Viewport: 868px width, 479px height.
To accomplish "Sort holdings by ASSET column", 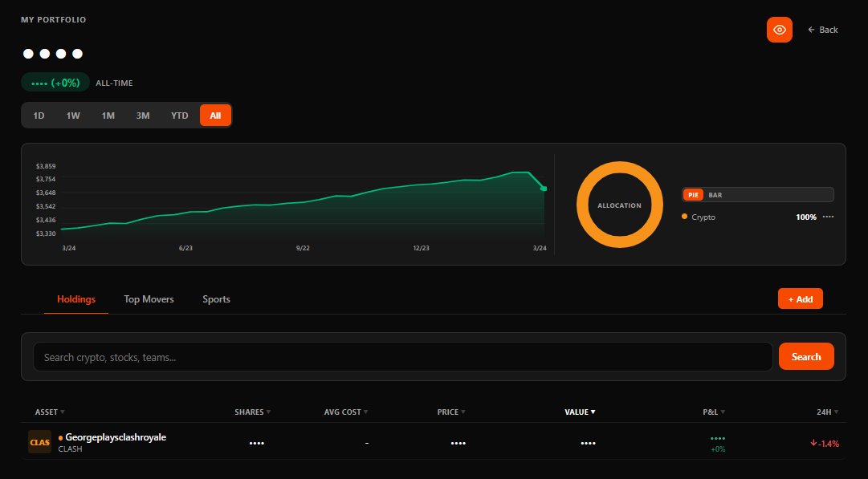I will [50, 412].
